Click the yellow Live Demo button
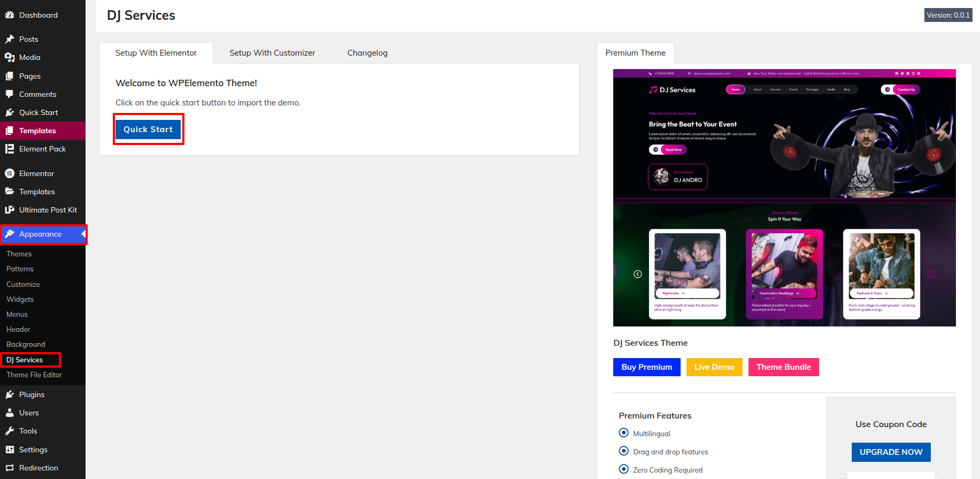The height and width of the screenshot is (479, 980). coord(714,367)
